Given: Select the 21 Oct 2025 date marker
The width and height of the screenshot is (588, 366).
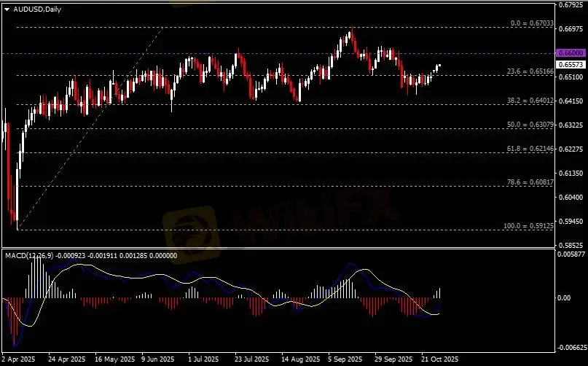Looking at the screenshot, I should coord(440,359).
